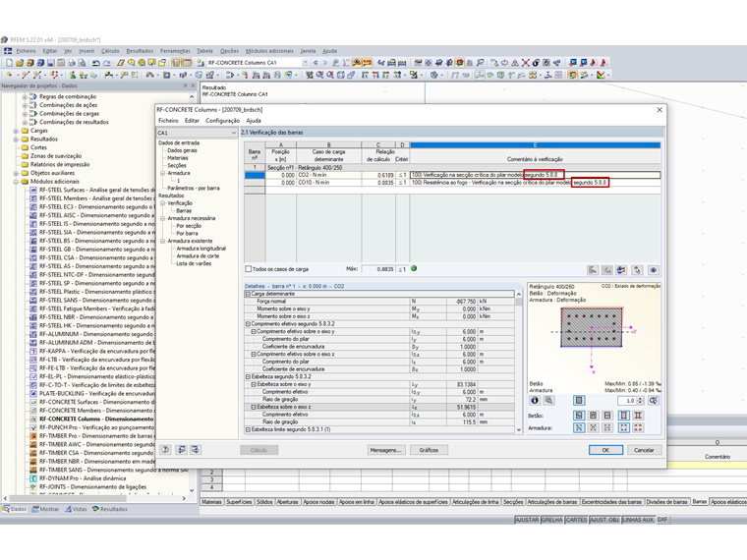Toggle second Betão display option button
Image resolution: width=747 pixels, height=560 pixels.
(593, 416)
